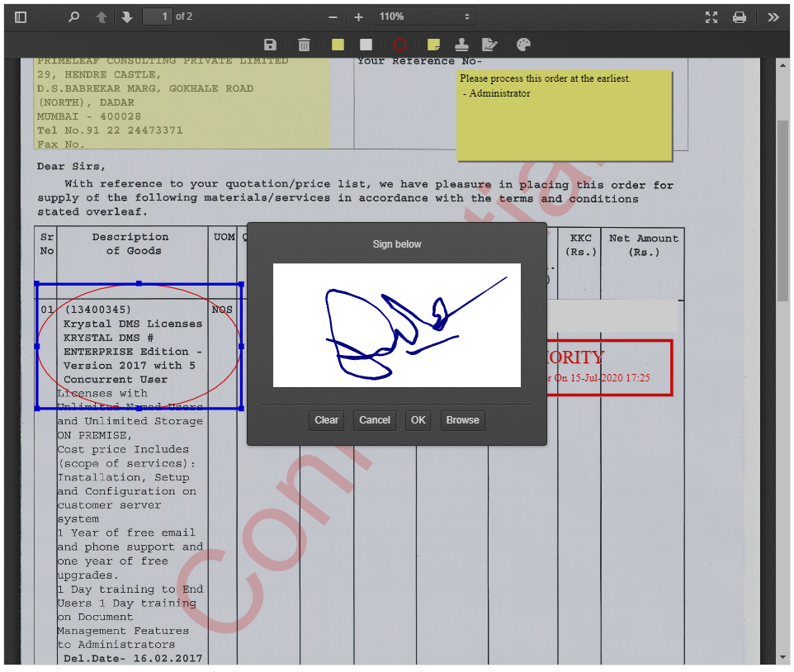Click the scrollbar down arrow
The height and width of the screenshot is (672, 794).
pos(783,657)
